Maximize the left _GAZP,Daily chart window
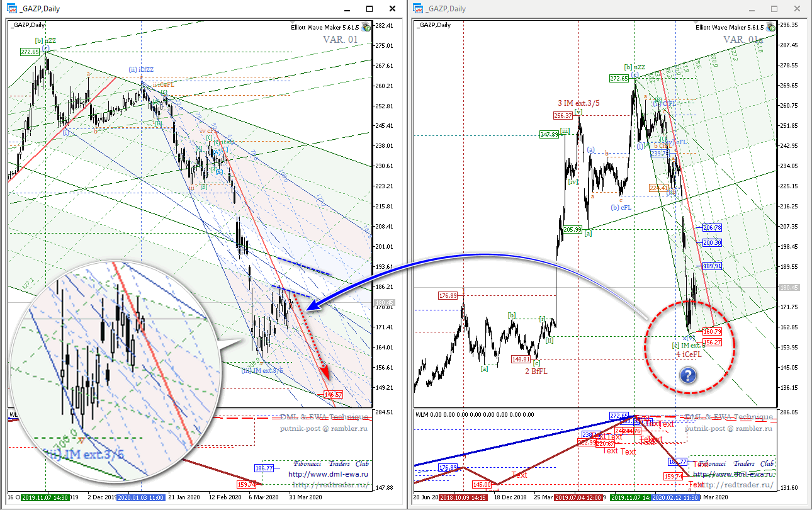 click(369, 9)
